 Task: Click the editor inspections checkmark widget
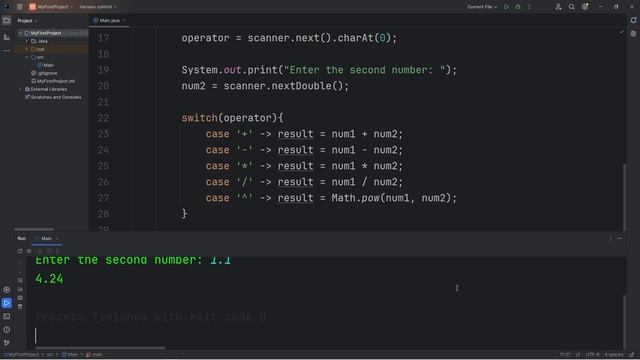pos(622,32)
